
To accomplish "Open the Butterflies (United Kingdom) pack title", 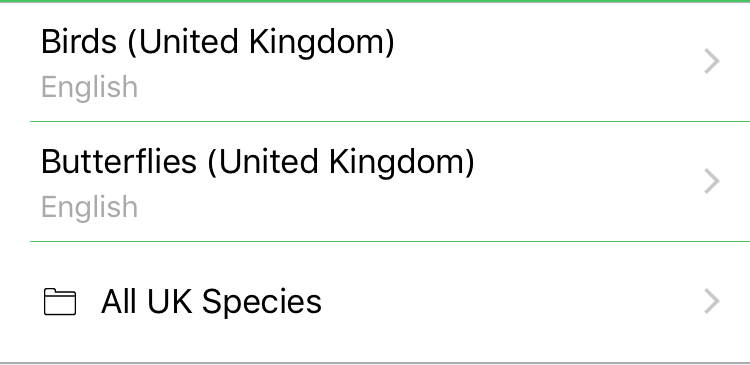I will pyautogui.click(x=258, y=162).
